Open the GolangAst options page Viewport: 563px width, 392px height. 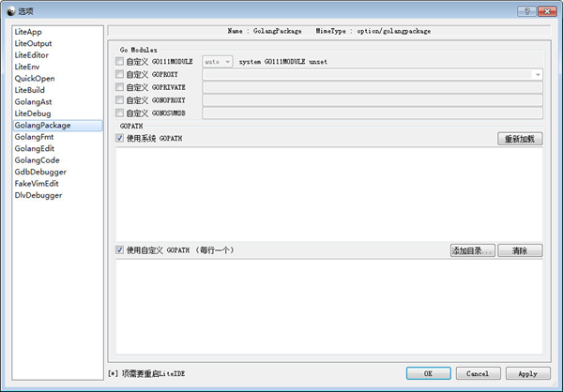point(57,102)
